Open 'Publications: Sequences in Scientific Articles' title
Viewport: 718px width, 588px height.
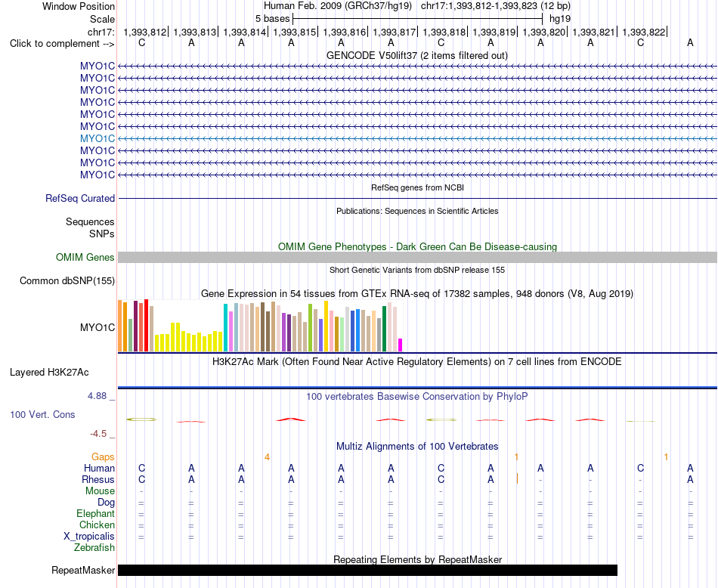tap(417, 211)
